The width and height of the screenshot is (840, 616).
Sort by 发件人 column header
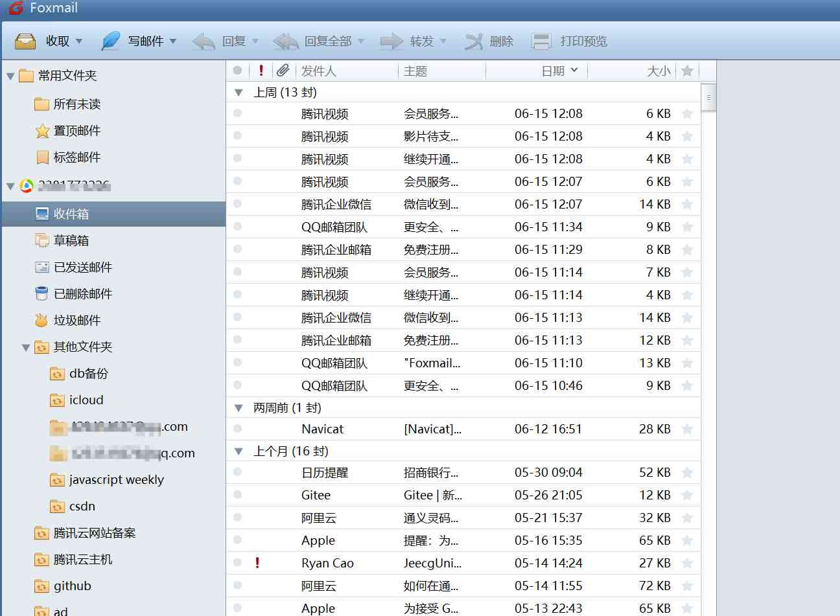click(x=347, y=71)
